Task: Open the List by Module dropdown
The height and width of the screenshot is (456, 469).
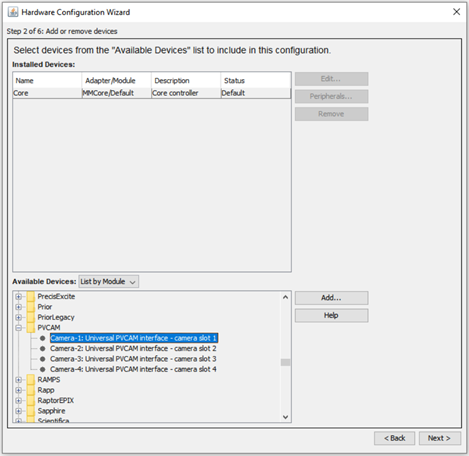Action: click(109, 282)
